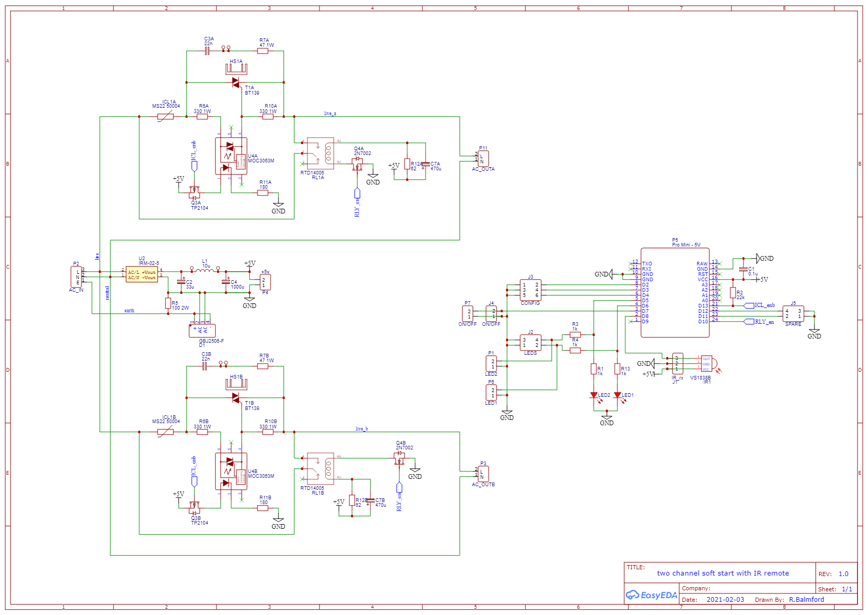Click the HS1B heatsink symbol
Viewport: 868px width, 615px height.
[236, 385]
